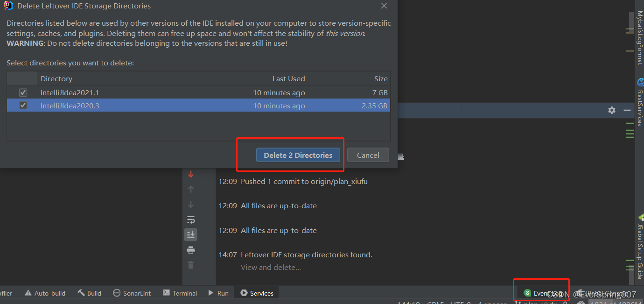Click the red down arrow in event log toolbar
Screen dimensions: 644x304
point(190,174)
